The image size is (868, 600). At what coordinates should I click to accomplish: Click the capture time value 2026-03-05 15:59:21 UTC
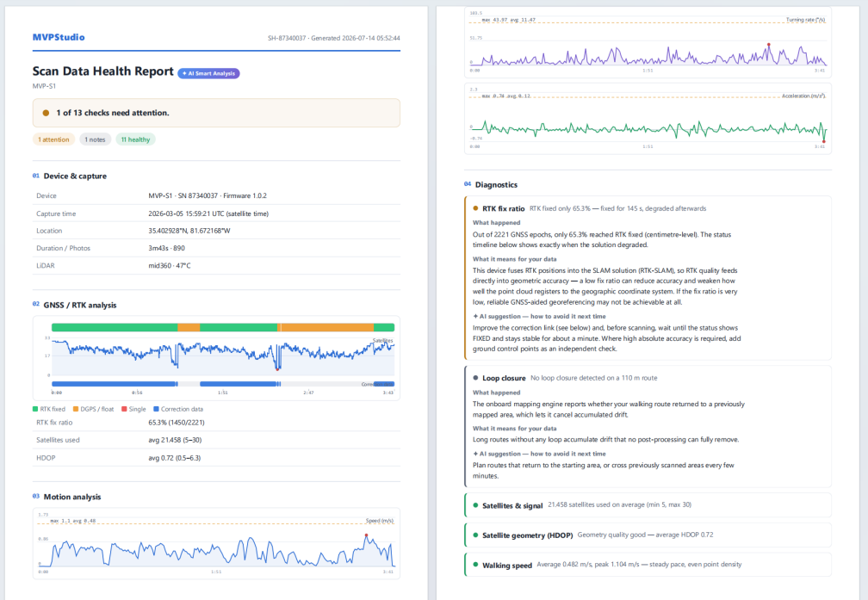[x=208, y=213]
